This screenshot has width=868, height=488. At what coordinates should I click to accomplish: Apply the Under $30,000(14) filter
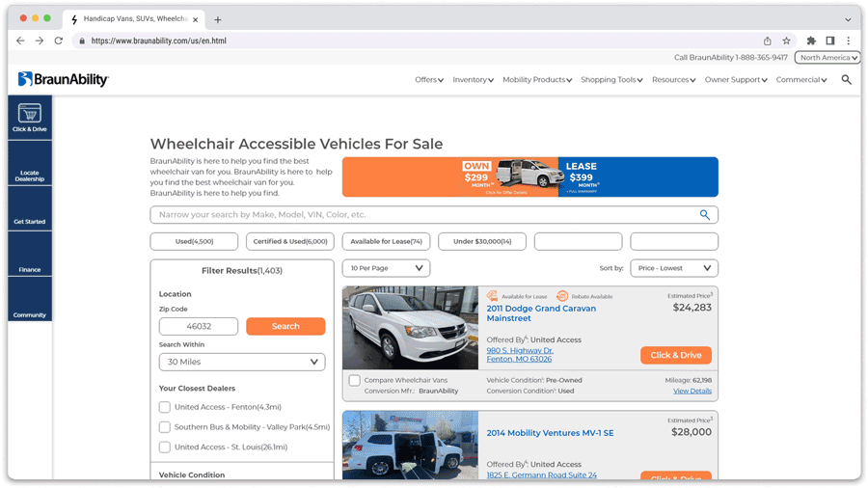[x=482, y=241]
